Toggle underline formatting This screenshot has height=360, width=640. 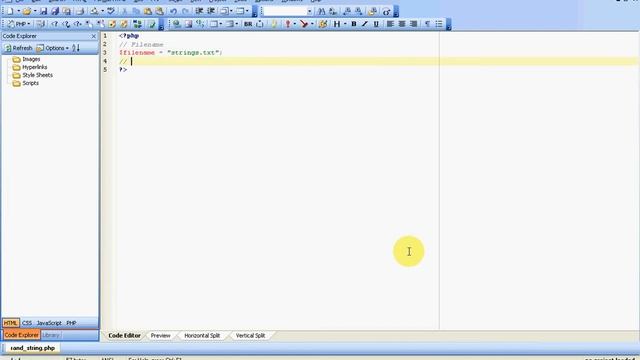tap(376, 24)
